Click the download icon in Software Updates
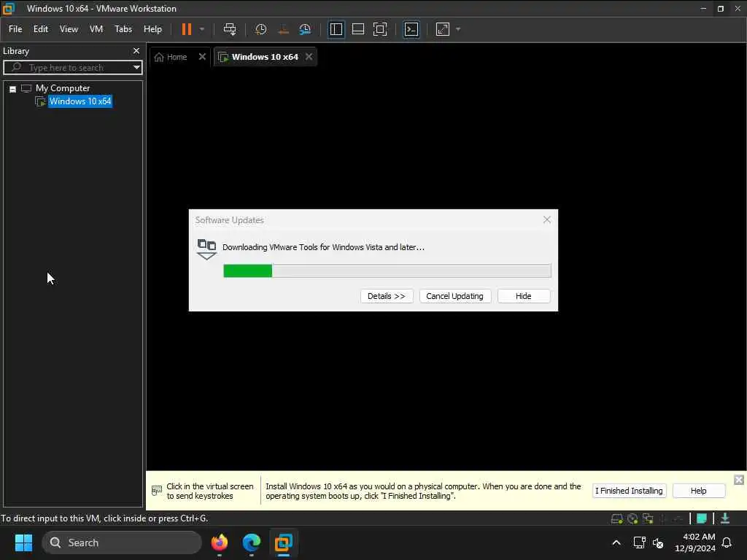Viewport: 747px width, 560px height. [x=206, y=249]
